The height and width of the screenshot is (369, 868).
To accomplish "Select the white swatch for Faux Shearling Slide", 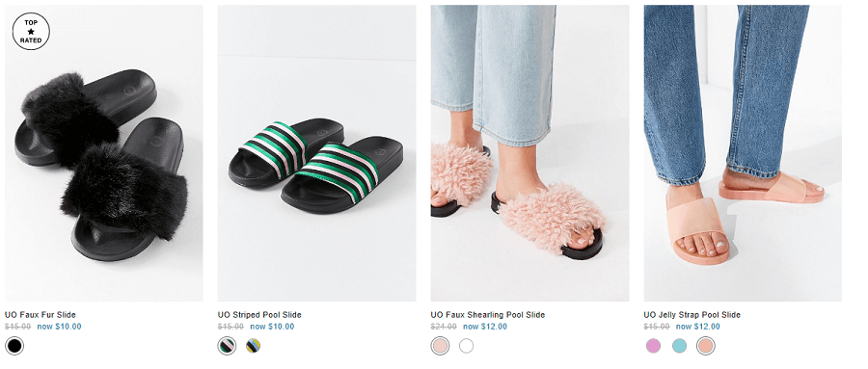I will 467,346.
